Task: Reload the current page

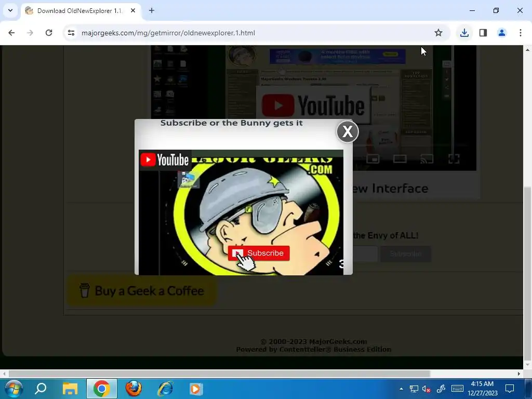Action: coord(49,33)
